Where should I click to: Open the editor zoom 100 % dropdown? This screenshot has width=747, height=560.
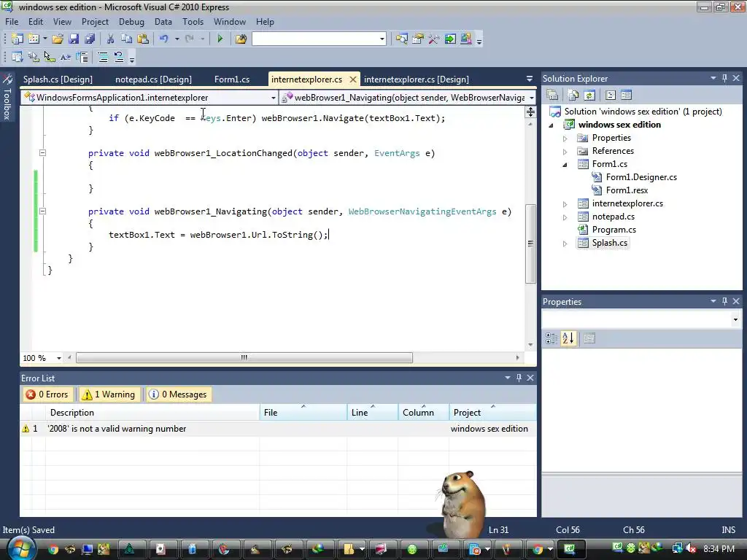click(x=58, y=358)
